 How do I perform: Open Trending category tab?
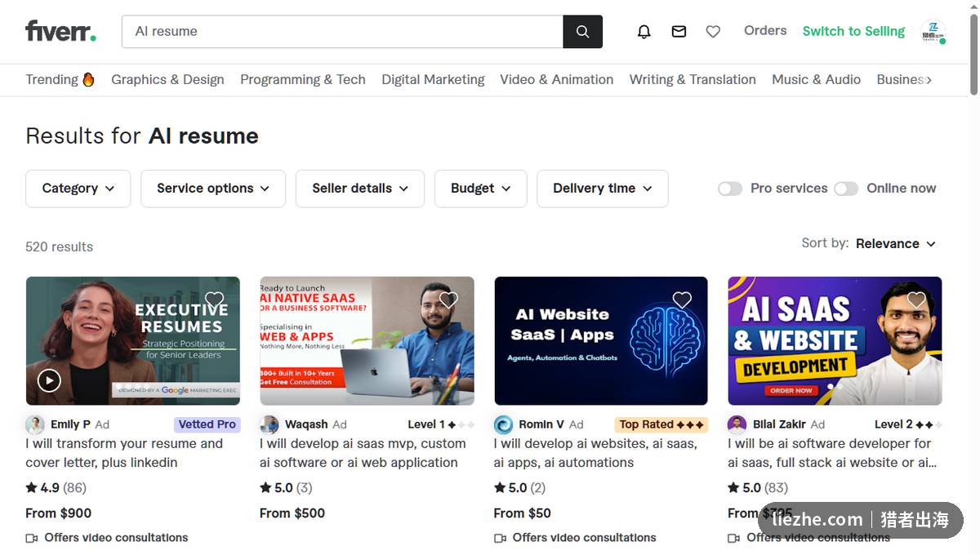pos(60,79)
